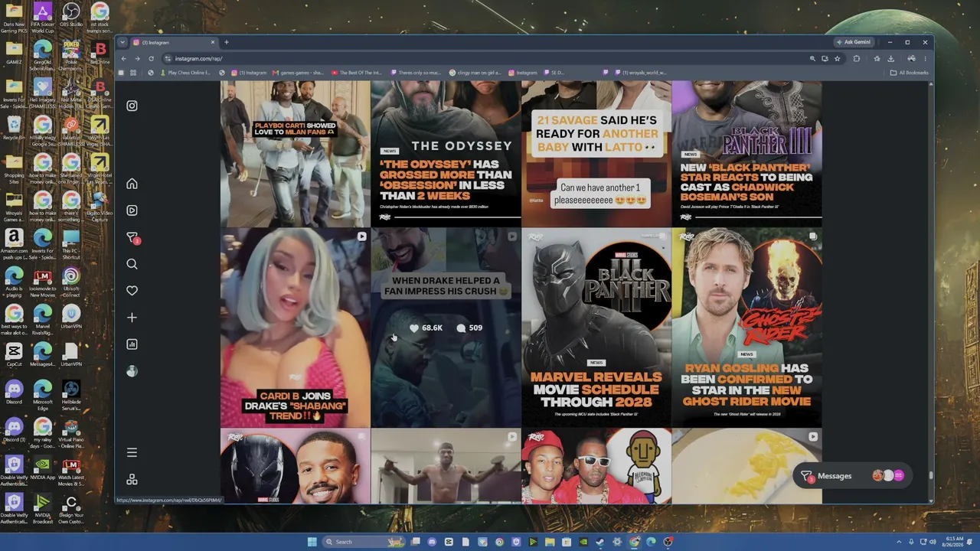Screen dimensions: 980x551
Task: Open Marvel reveals movie schedule post
Action: point(596,328)
